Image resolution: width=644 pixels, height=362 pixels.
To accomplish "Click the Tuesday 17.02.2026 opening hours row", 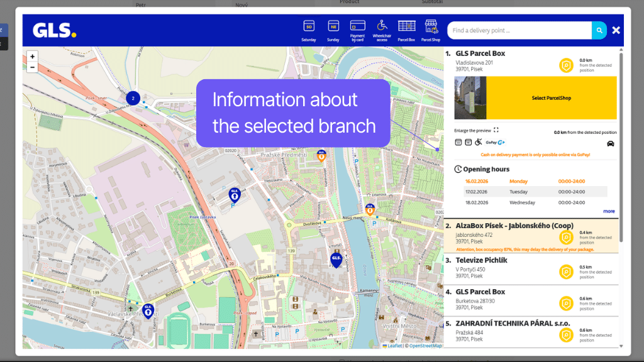I will point(535,192).
